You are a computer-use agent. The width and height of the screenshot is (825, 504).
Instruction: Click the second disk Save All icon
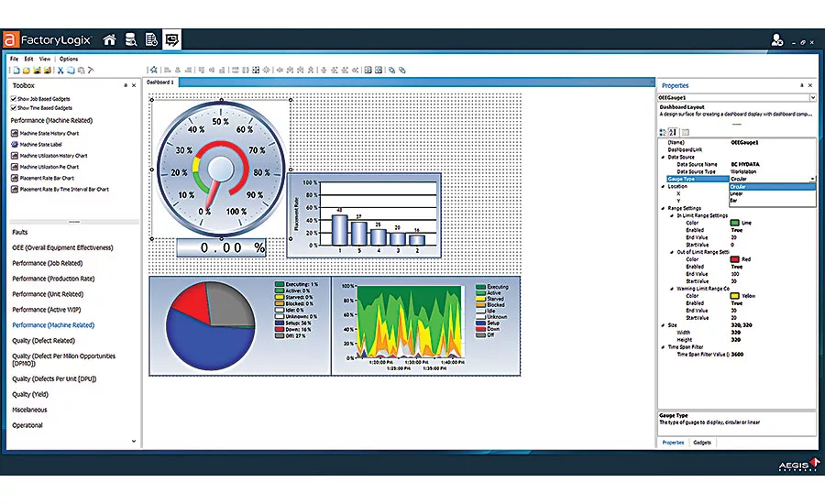48,70
